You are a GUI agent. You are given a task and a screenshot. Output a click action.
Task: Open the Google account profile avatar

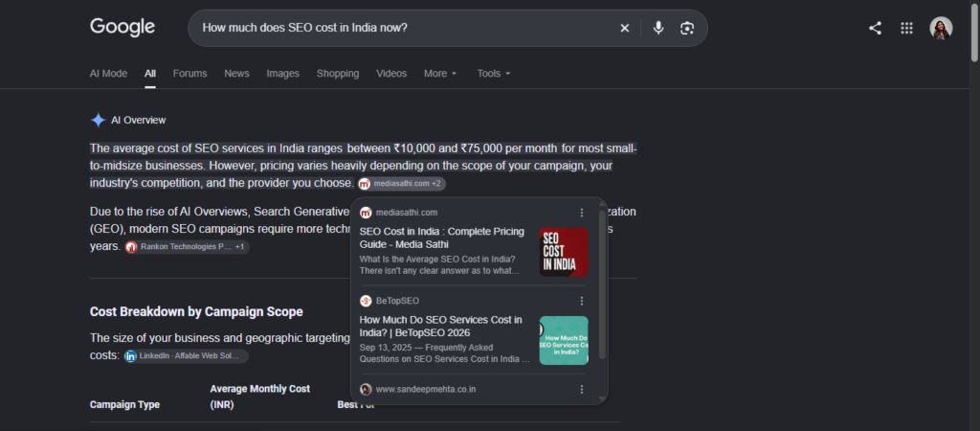click(941, 28)
